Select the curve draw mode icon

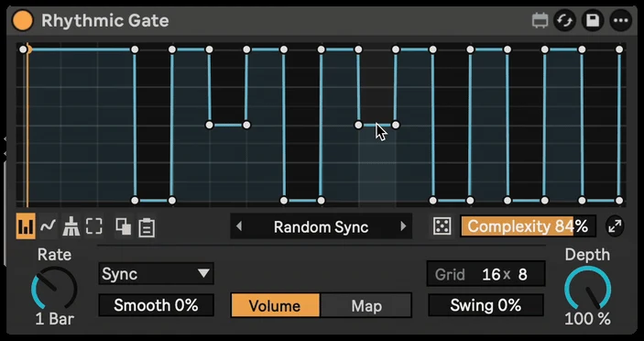click(48, 226)
